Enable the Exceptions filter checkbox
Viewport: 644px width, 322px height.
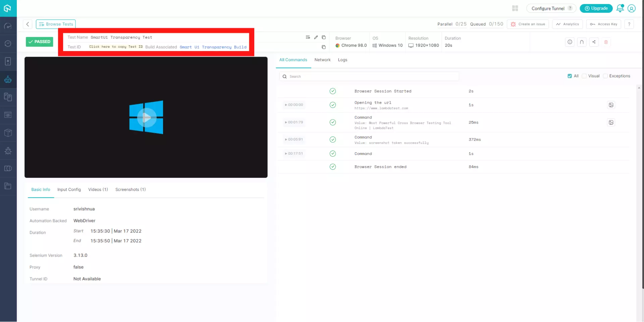tap(605, 76)
